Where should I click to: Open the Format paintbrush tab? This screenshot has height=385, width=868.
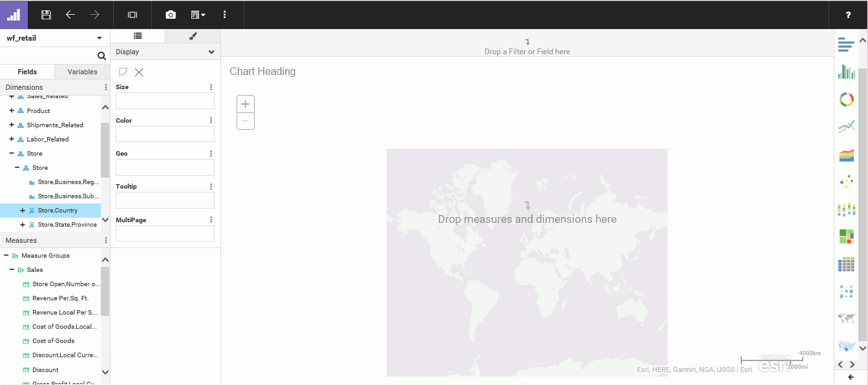pos(193,36)
